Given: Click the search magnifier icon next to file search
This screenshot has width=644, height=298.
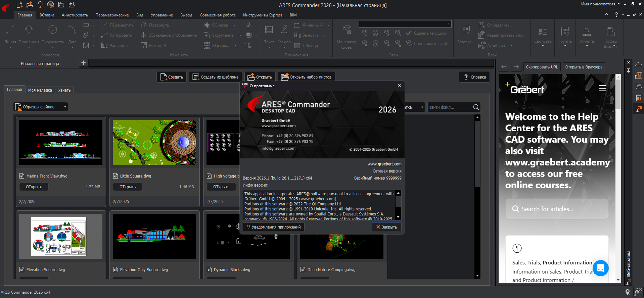Looking at the screenshot, I should pyautogui.click(x=476, y=107).
